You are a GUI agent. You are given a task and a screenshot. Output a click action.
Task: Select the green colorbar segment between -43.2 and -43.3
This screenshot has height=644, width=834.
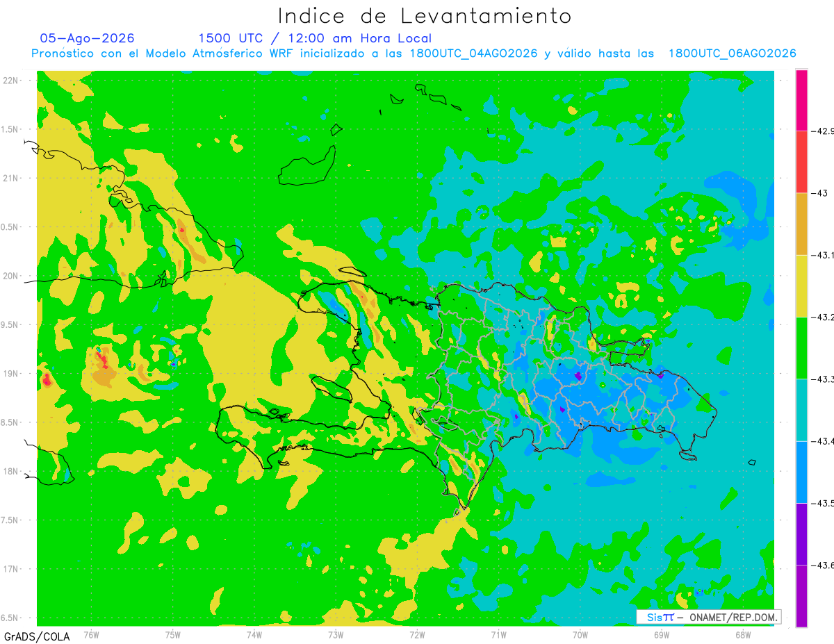(801, 347)
